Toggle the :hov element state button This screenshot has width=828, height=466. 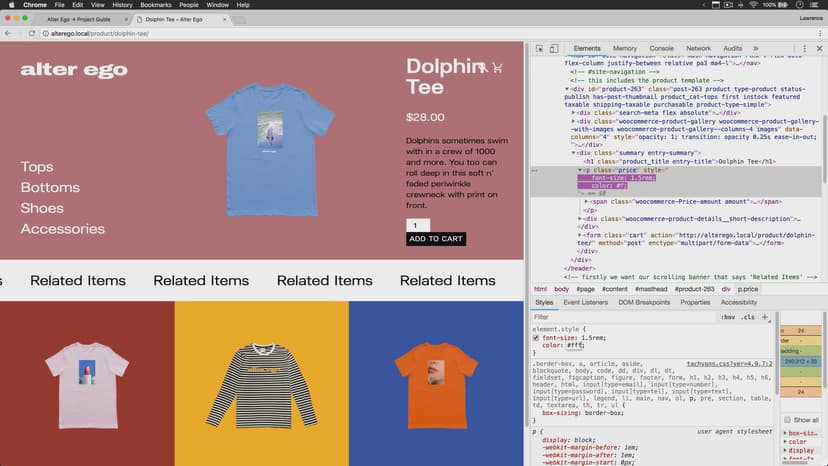728,317
